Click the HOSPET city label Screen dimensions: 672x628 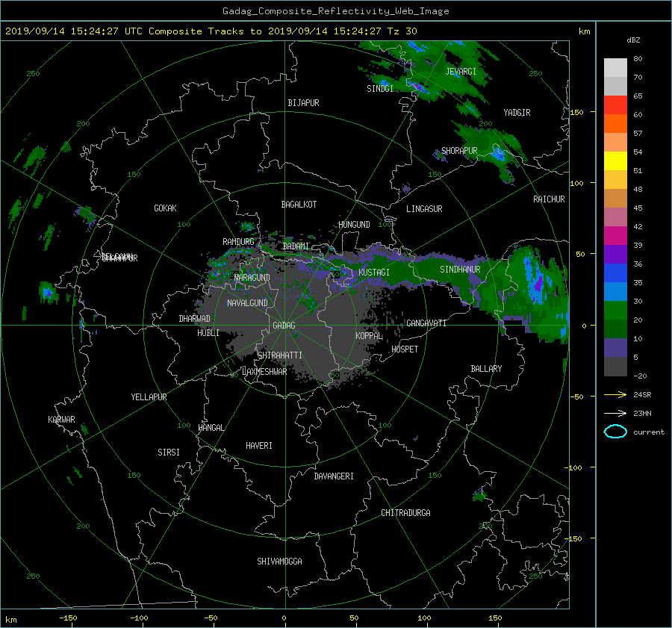[405, 349]
